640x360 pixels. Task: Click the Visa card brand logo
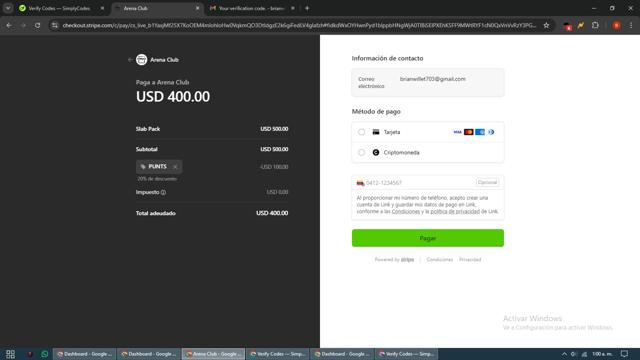[x=457, y=132]
